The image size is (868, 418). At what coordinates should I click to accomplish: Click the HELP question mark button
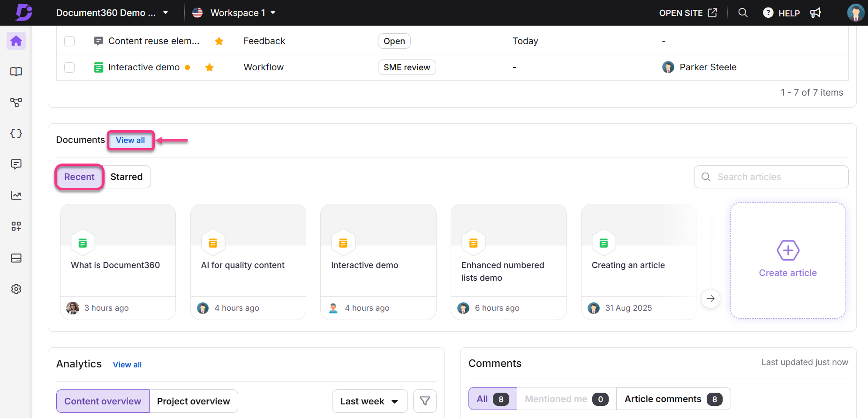click(x=781, y=13)
